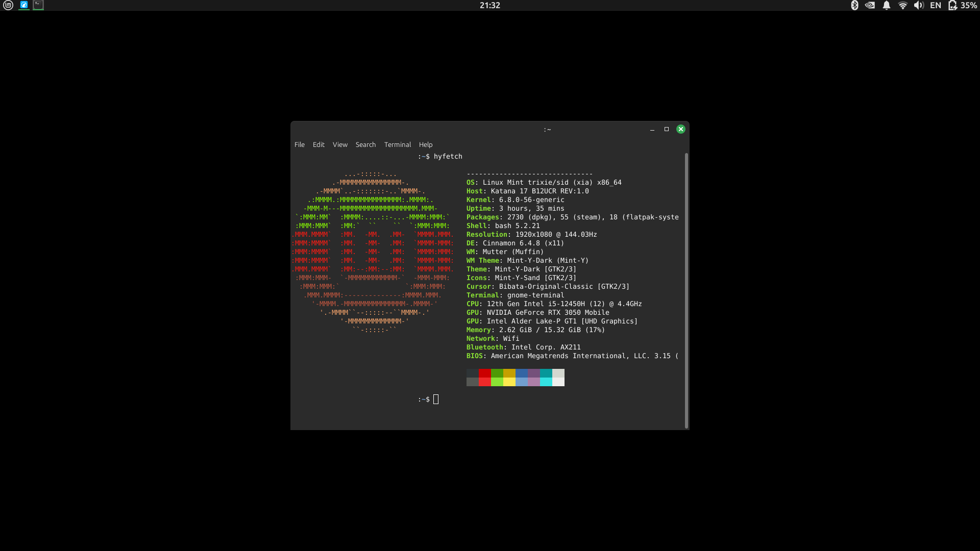Click the 'Terminal: gnome-terminal' line
This screenshot has height=551, width=980.
[x=516, y=295]
